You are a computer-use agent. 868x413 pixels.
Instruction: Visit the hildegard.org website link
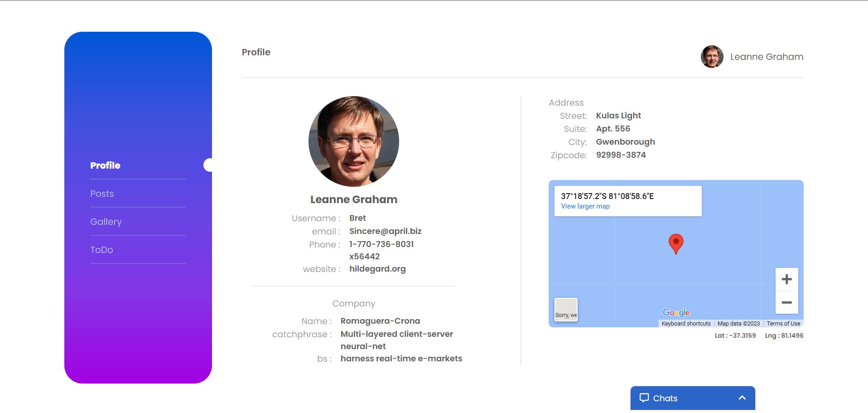(x=377, y=268)
